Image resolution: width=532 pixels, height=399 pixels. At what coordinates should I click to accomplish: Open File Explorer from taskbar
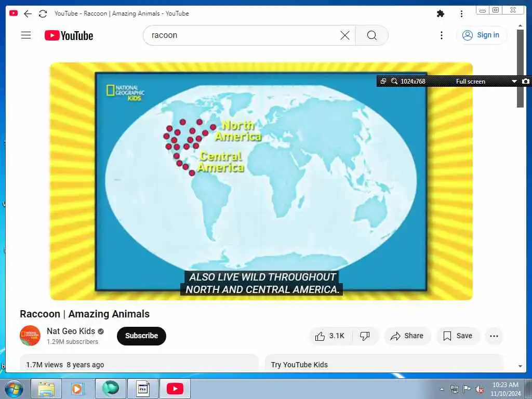pyautogui.click(x=46, y=389)
